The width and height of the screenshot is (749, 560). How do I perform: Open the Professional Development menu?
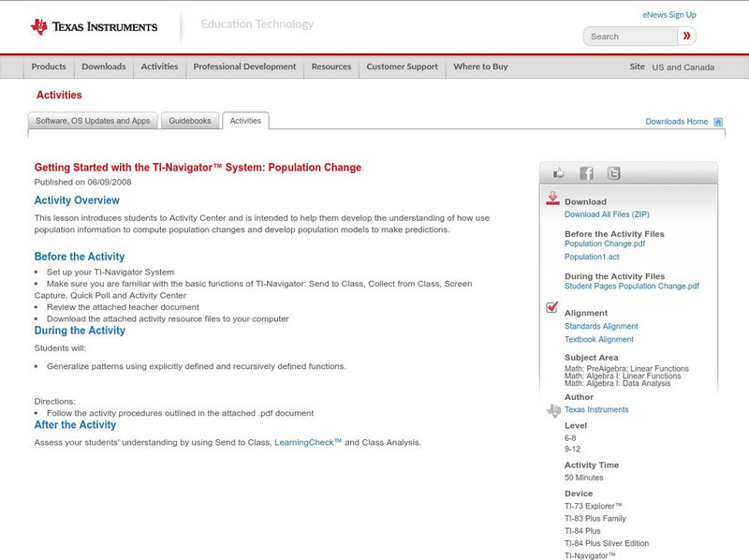(244, 66)
